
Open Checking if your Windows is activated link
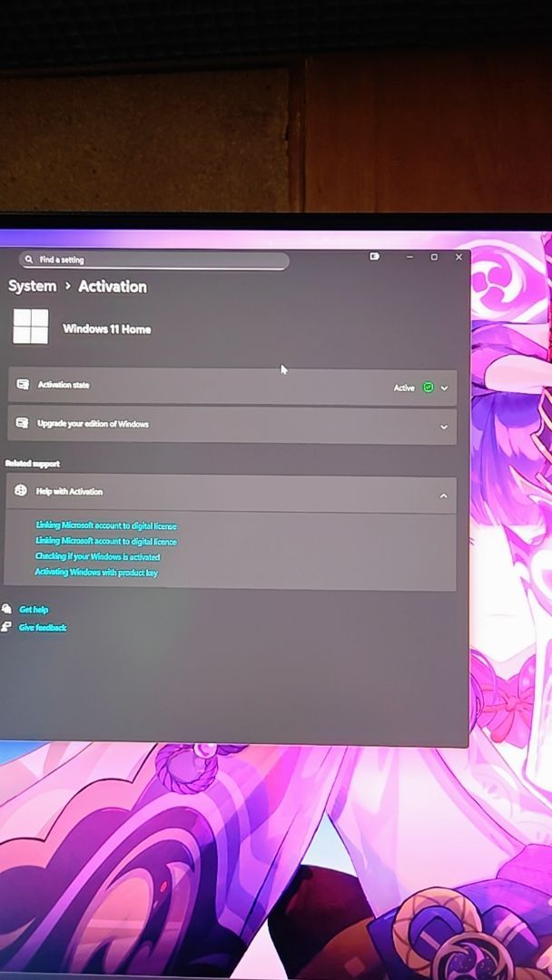[97, 556]
